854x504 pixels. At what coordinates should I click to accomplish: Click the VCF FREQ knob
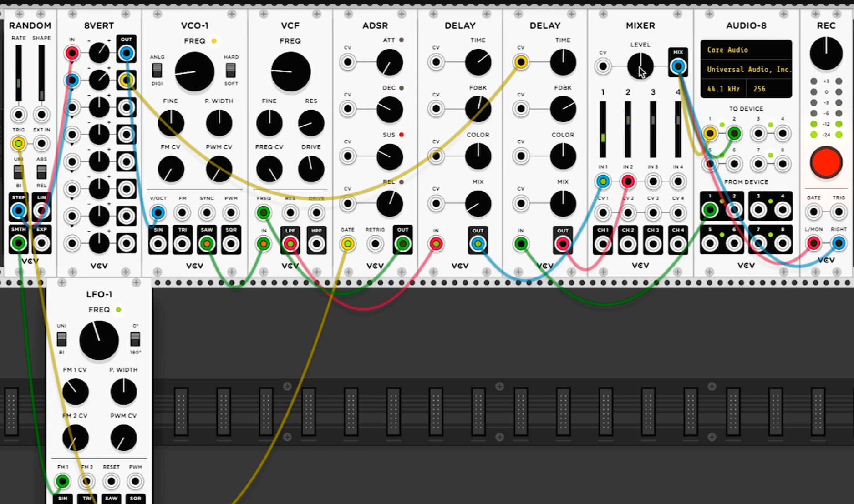[290, 71]
